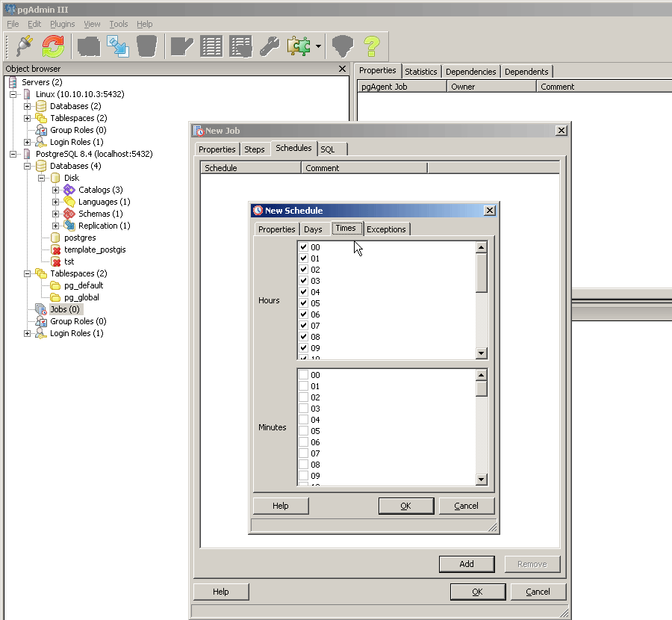Click the yellow question mark Help icon
The image size is (672, 620).
tap(372, 46)
